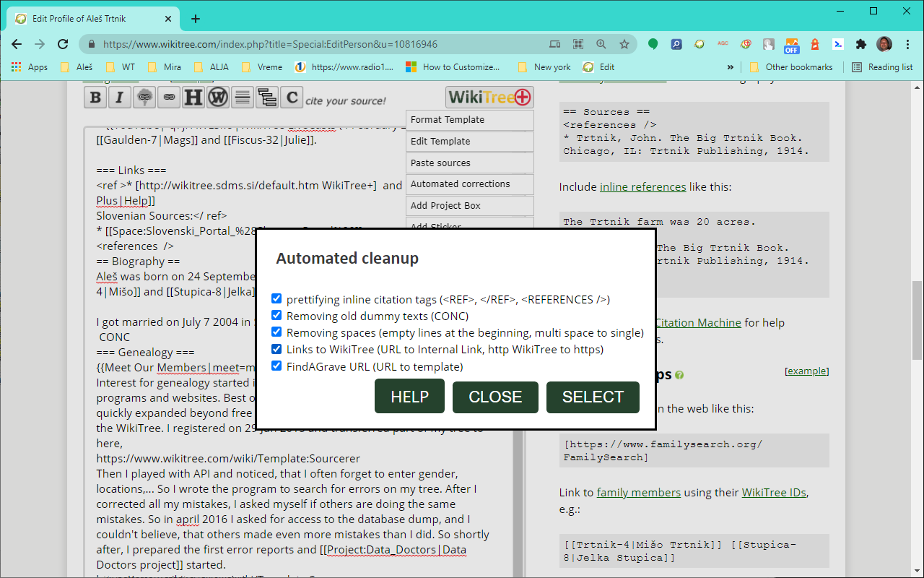Image resolution: width=924 pixels, height=578 pixels.
Task: Reload the current page
Action: pyautogui.click(x=64, y=44)
